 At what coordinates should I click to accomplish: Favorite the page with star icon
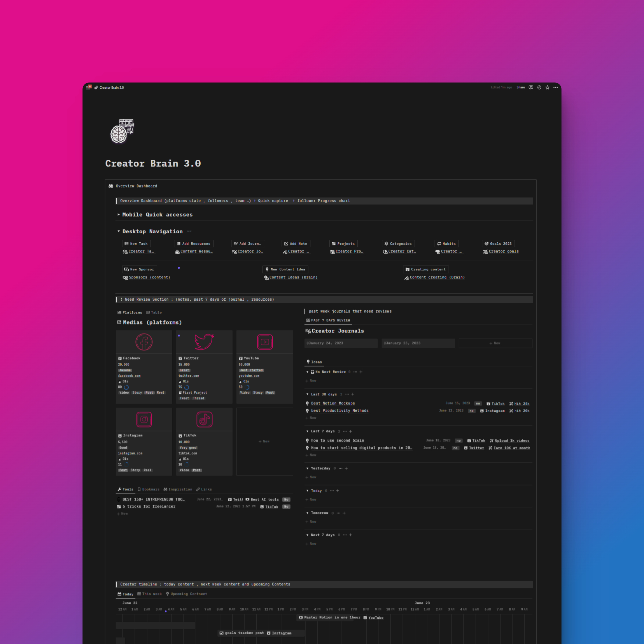547,87
